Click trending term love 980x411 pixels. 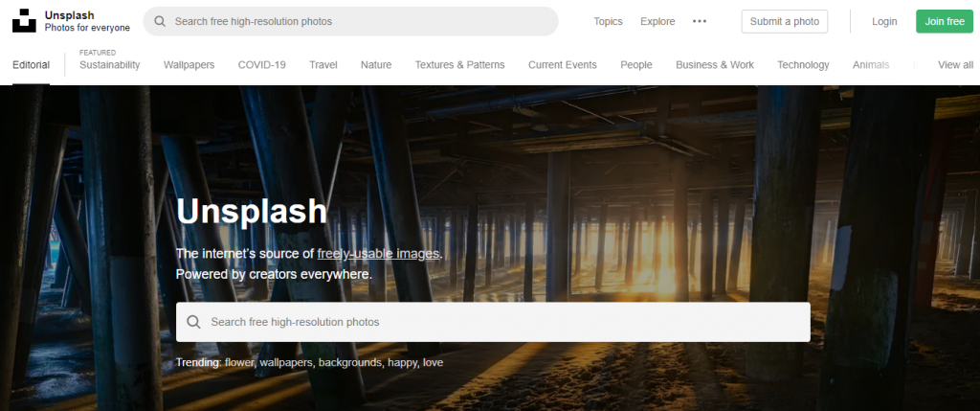coord(434,362)
